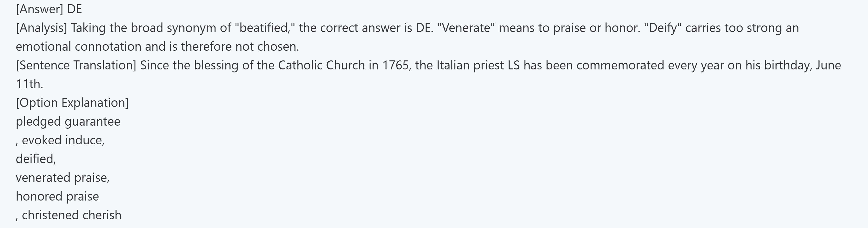868x228 pixels.
Task: Click the option line "pledged guarantee"
Action: tap(68, 122)
